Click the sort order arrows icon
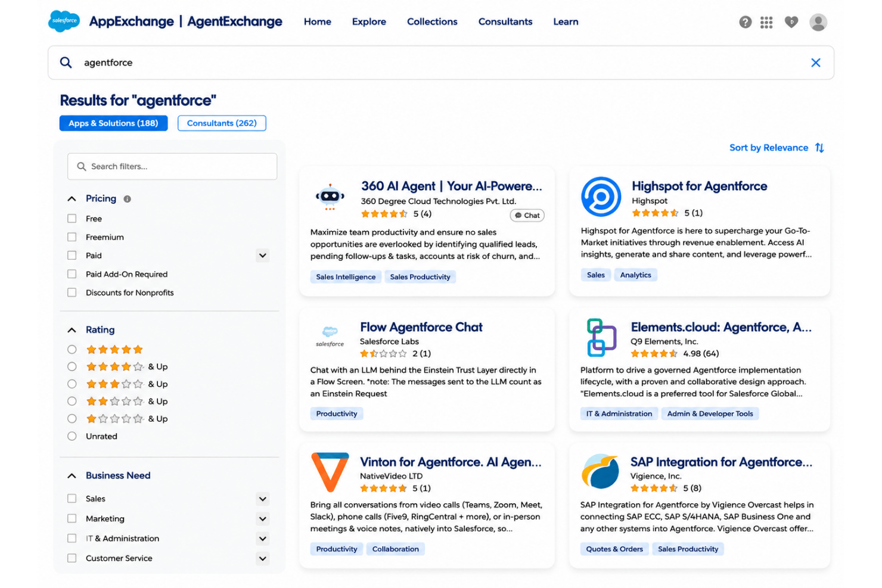 (819, 148)
